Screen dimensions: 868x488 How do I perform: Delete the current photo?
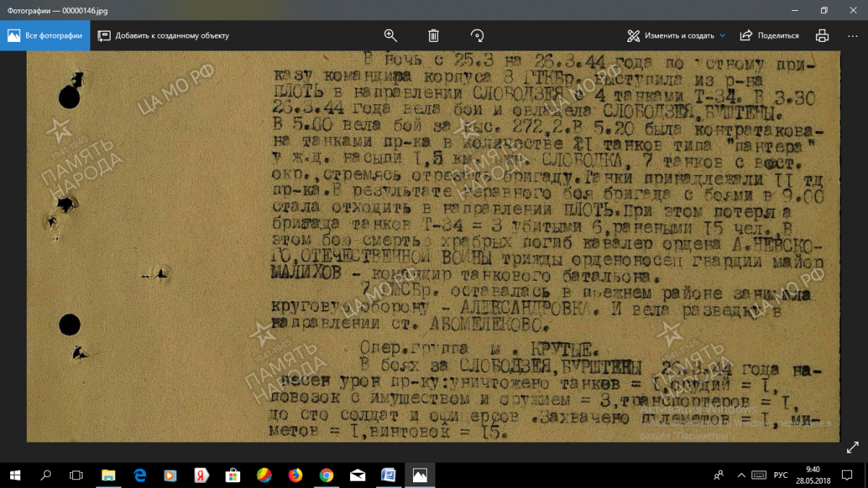pos(433,35)
